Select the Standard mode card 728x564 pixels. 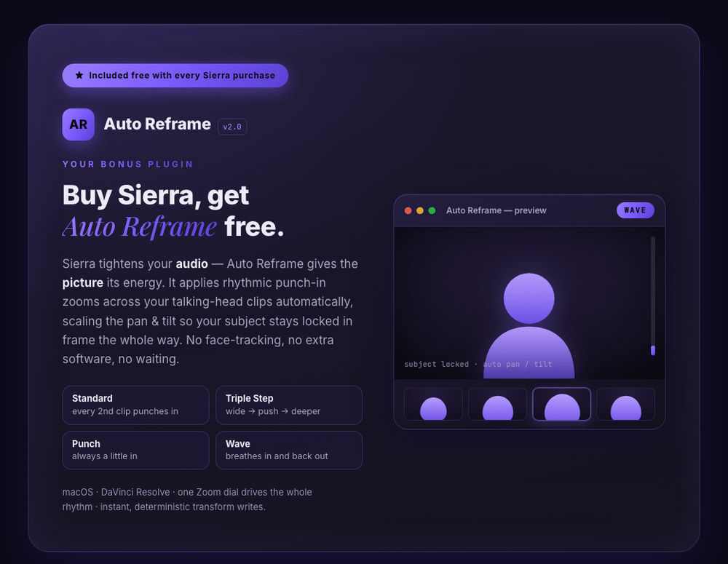135,405
